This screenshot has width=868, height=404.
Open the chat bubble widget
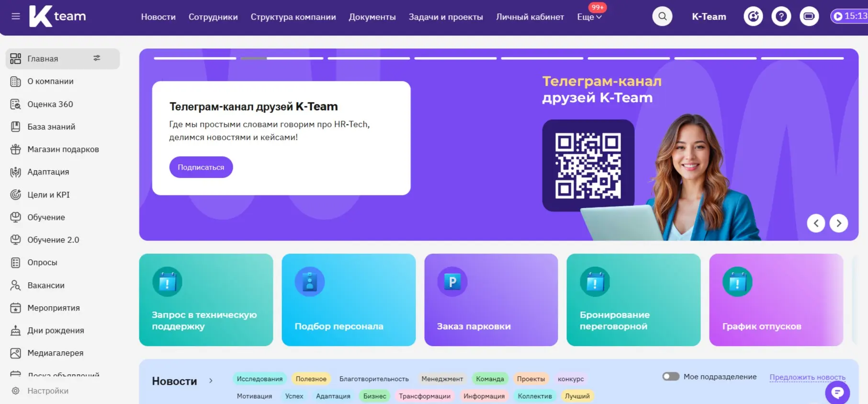pos(837,392)
